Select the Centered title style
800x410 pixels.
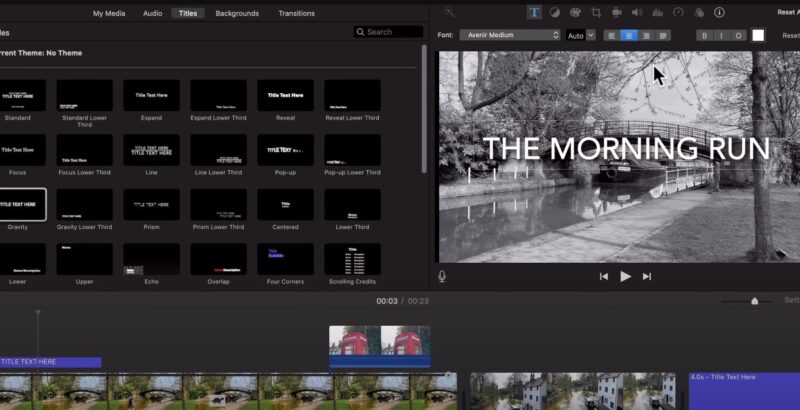(285, 204)
